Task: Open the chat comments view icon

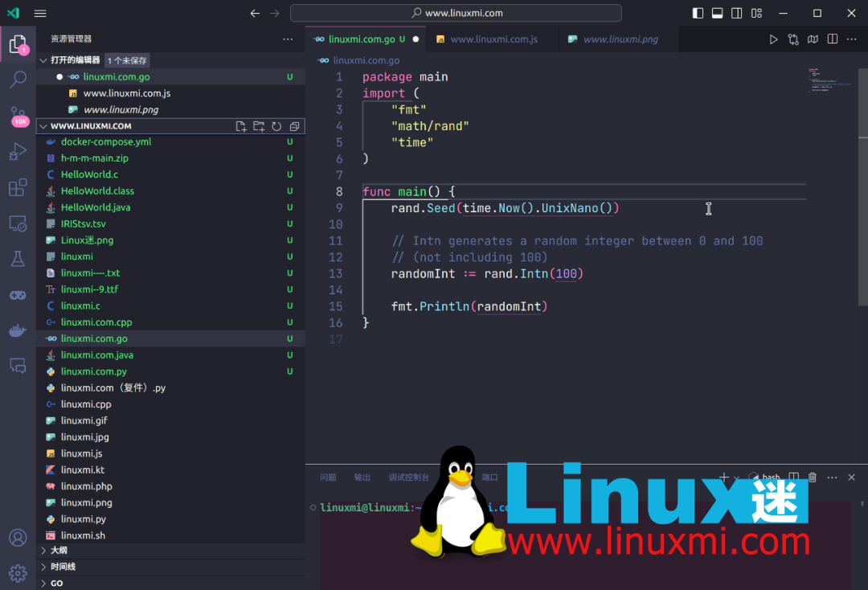Action: (18, 366)
